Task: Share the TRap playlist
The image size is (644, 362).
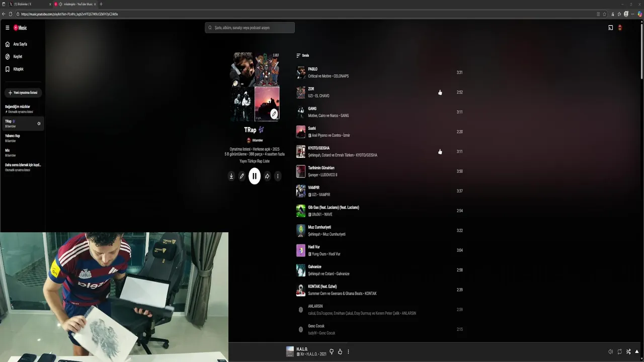Action: [267, 176]
